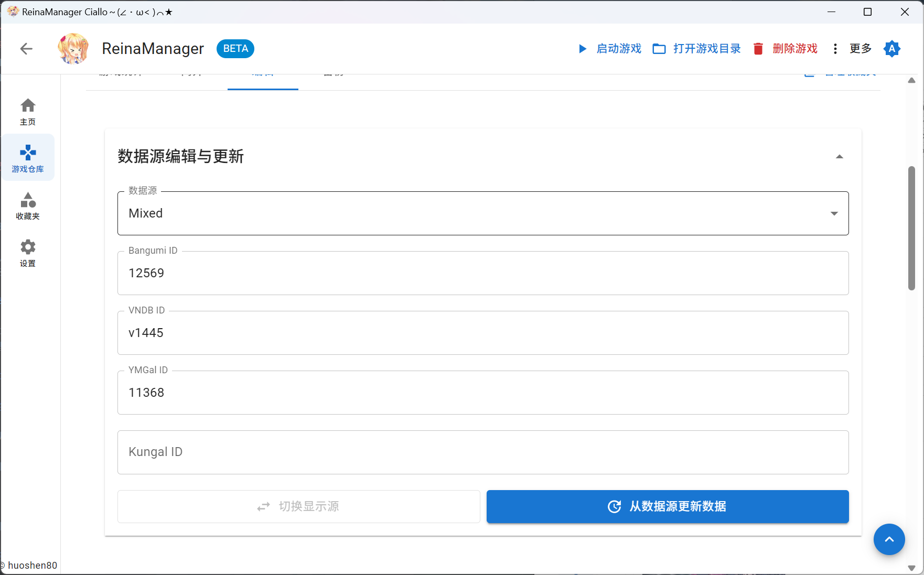Launch the game with 启动游戏
Image resolution: width=924 pixels, height=575 pixels.
pos(609,49)
